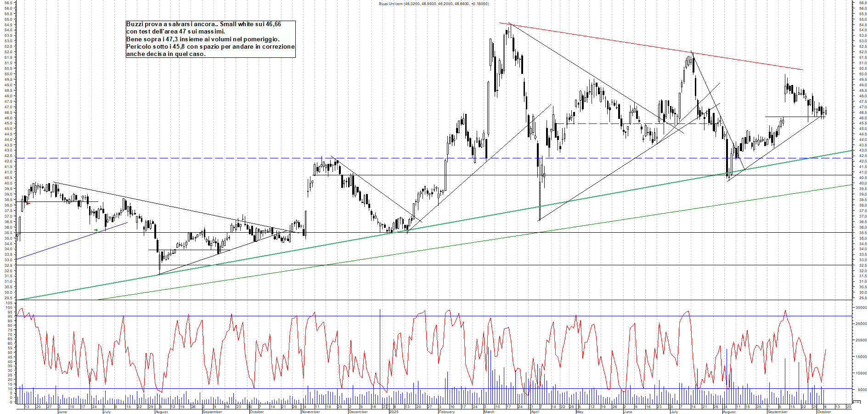868x414 pixels.
Task: Click the 20000 volume scale label
Action: tap(860, 340)
